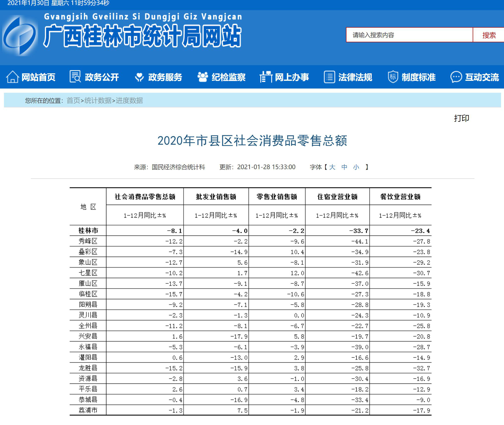Open the 制度标准 menu item
Viewport: 504px width, 425px height.
coord(419,77)
